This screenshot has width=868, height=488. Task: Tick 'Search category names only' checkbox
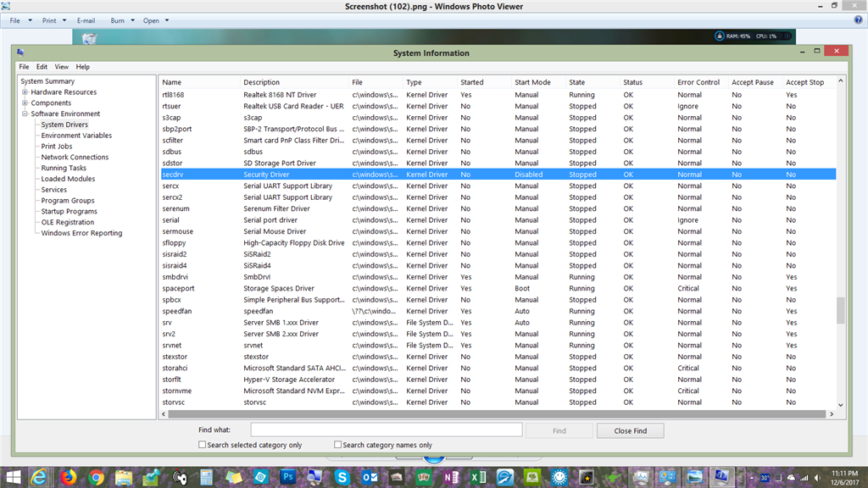point(337,445)
